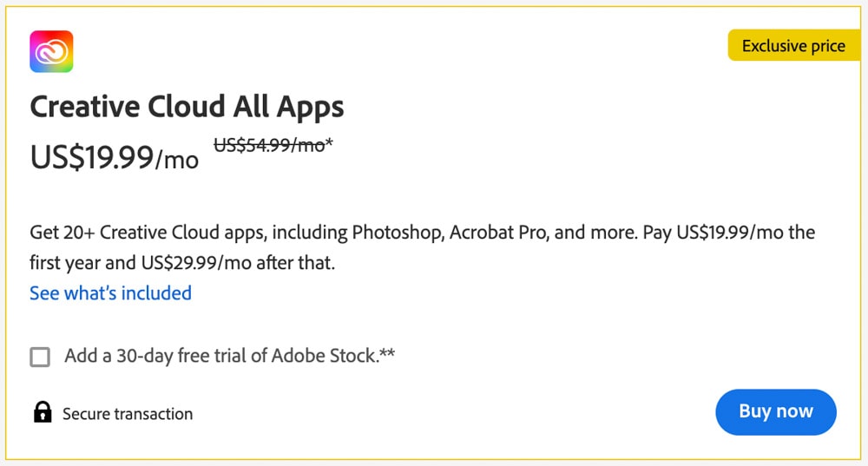The image size is (868, 466).
Task: Click the US$29.99/mo renewal price text
Action: (x=196, y=262)
